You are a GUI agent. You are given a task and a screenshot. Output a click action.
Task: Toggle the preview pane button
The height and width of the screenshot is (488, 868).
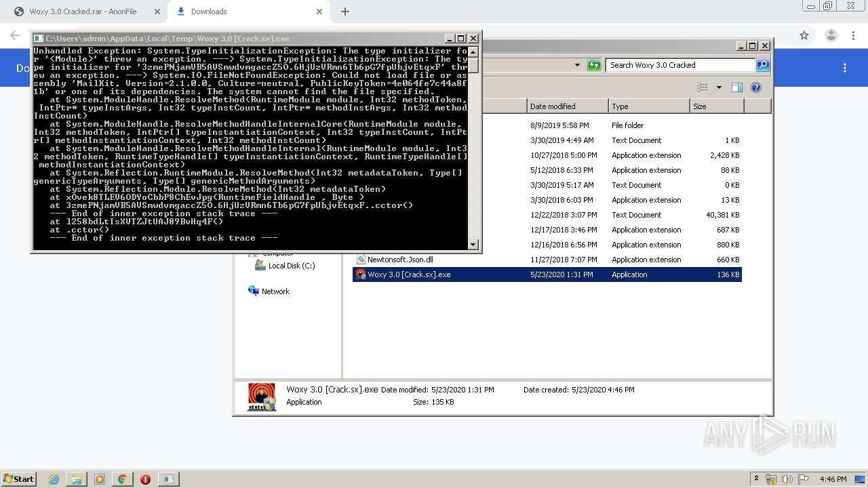[x=737, y=87]
